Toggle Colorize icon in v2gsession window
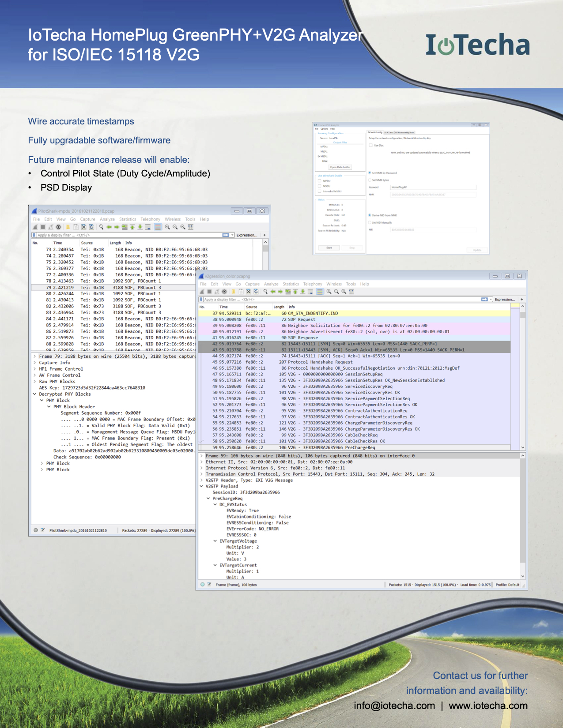563x728 pixels. coord(320,292)
